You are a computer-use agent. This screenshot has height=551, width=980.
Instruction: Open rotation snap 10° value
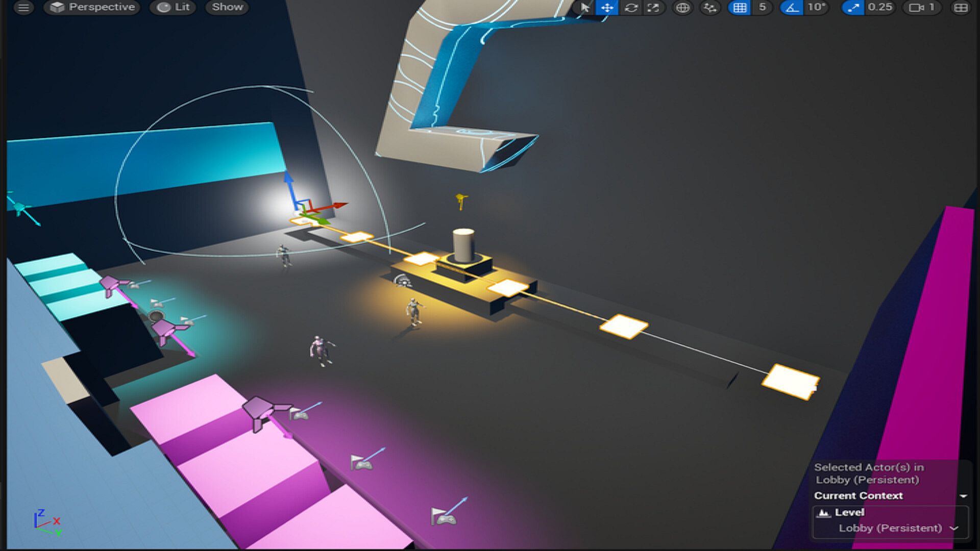pyautogui.click(x=816, y=7)
